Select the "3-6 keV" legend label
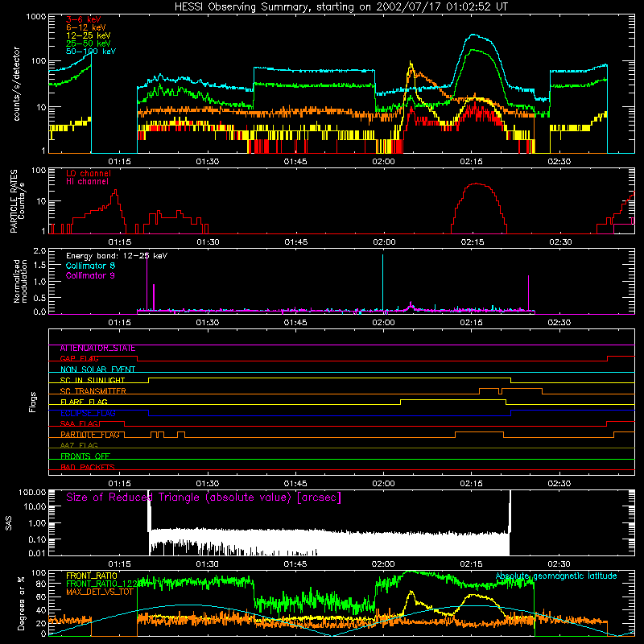The height and width of the screenshot is (644, 644). coord(84,19)
